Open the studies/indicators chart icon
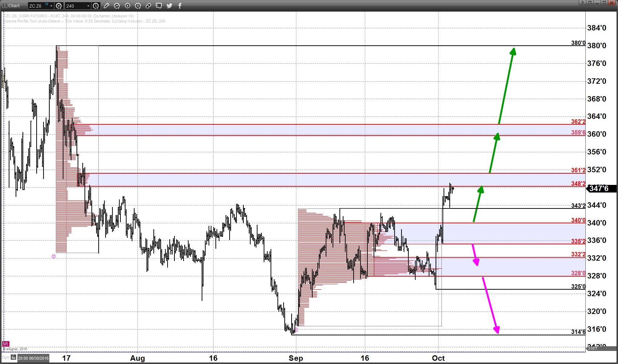The width and height of the screenshot is (618, 364). click(117, 6)
